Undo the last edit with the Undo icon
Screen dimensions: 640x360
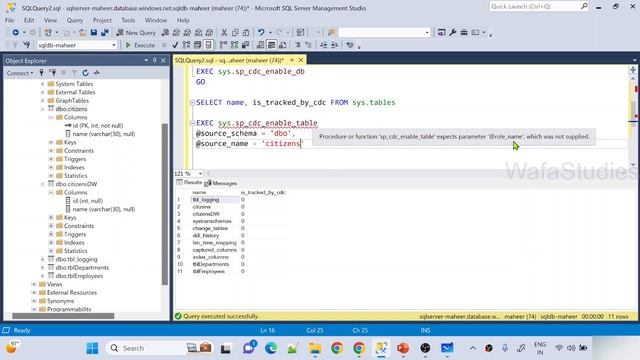261,32
